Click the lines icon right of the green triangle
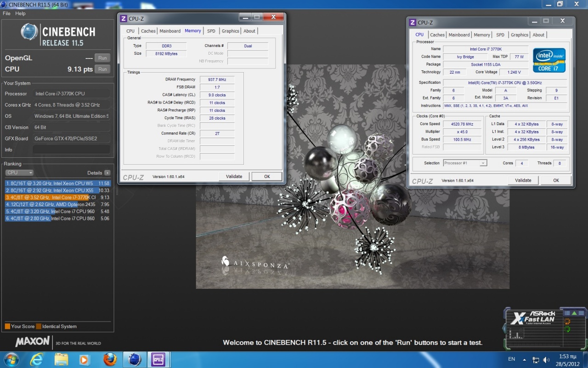 (581, 313)
